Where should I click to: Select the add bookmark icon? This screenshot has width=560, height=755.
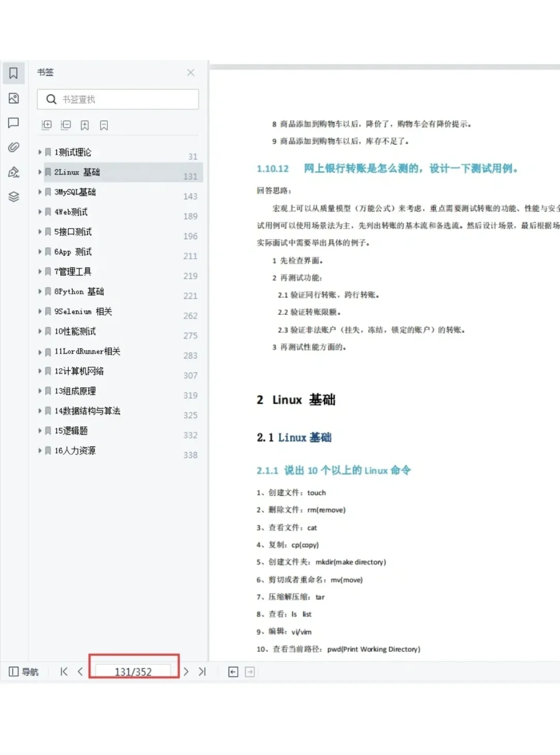85,125
